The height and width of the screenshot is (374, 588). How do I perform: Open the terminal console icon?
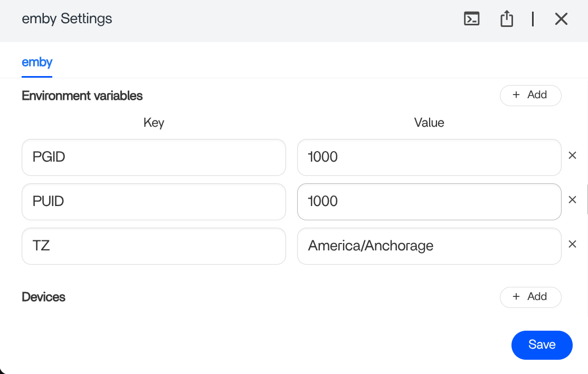point(471,19)
